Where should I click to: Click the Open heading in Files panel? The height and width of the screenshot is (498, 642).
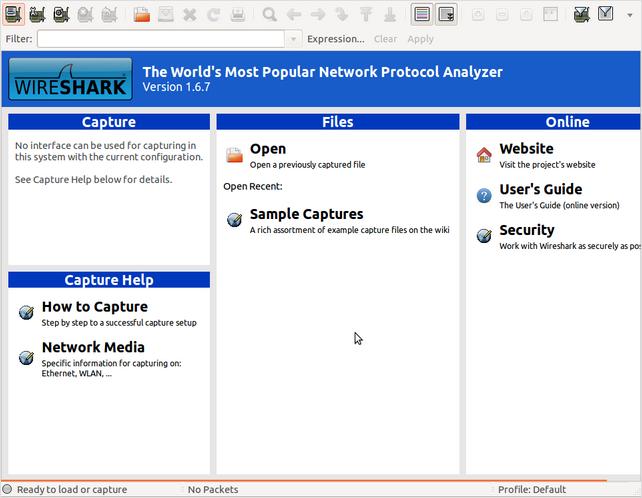[268, 149]
